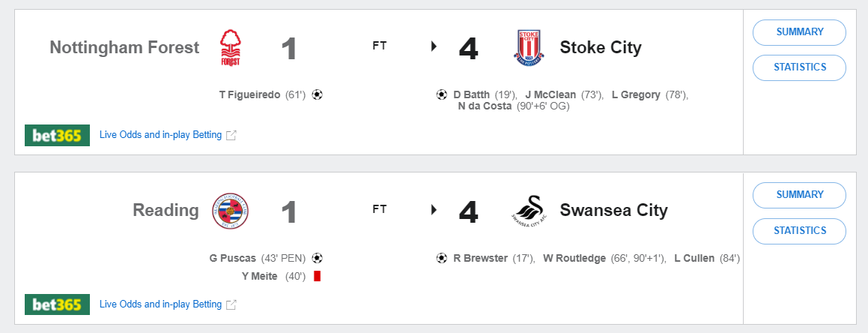Click the bet365 logo in Reading match
Screen dimensions: 868x333
(57, 304)
